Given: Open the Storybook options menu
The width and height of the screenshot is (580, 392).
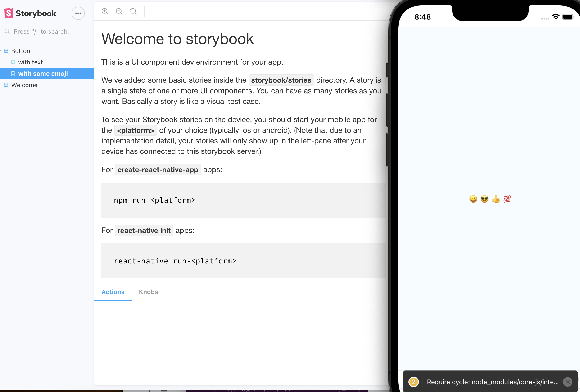Looking at the screenshot, I should (78, 13).
